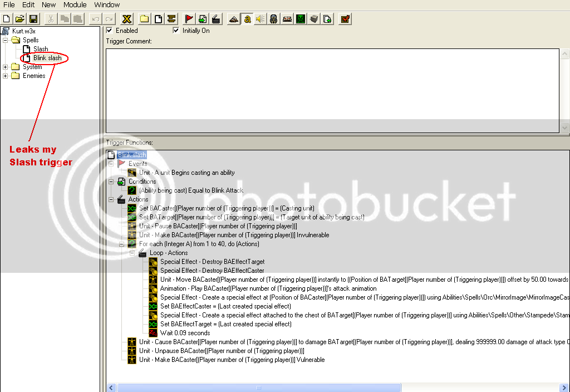Click the Paste toolbar icon

78,19
